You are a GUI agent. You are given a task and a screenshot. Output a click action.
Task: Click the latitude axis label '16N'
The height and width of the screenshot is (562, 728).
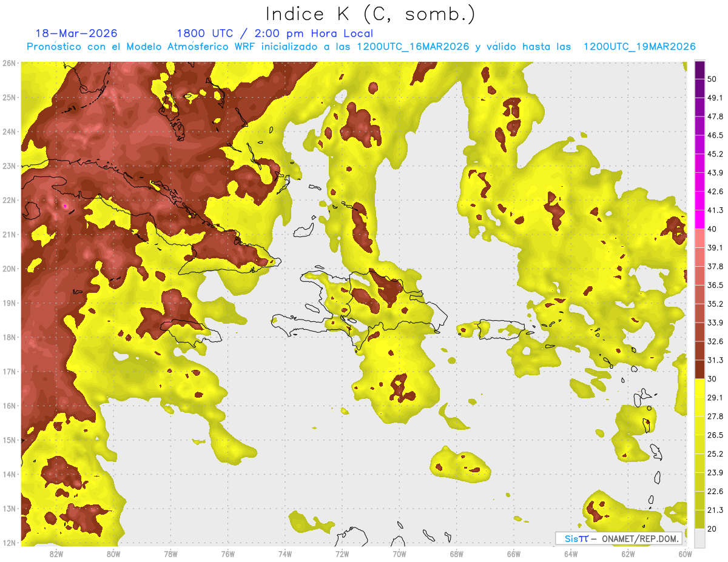click(x=10, y=406)
